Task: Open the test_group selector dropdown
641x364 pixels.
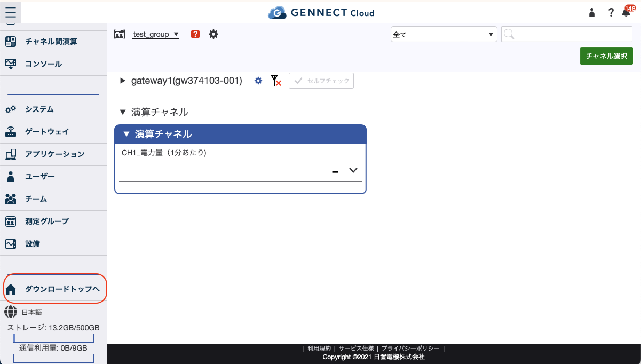Action: point(176,34)
